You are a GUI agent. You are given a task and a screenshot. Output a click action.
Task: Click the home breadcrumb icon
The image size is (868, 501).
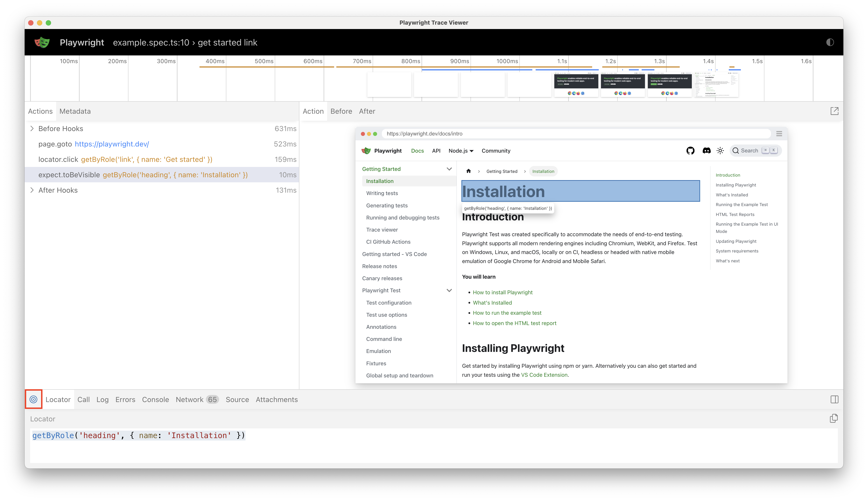pyautogui.click(x=468, y=171)
